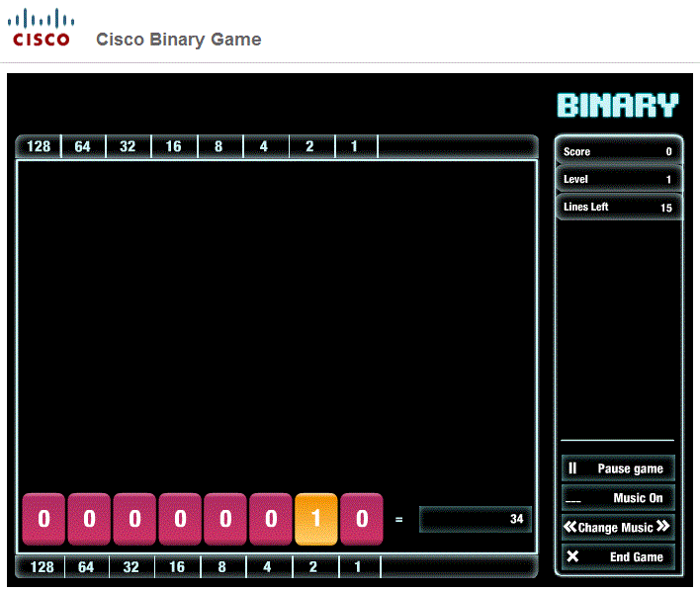Image resolution: width=700 pixels, height=592 pixels.
Task: Switch to next music with right chevrons
Action: coord(663,526)
